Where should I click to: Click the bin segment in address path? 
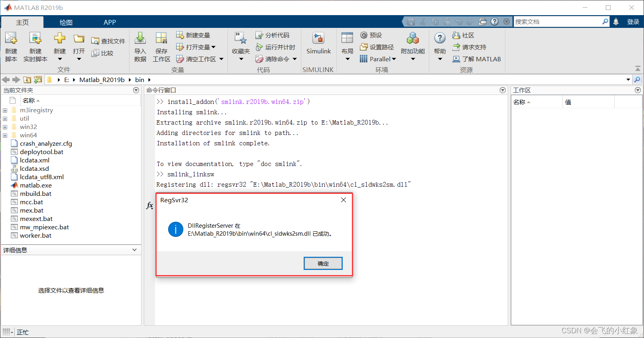(x=139, y=80)
